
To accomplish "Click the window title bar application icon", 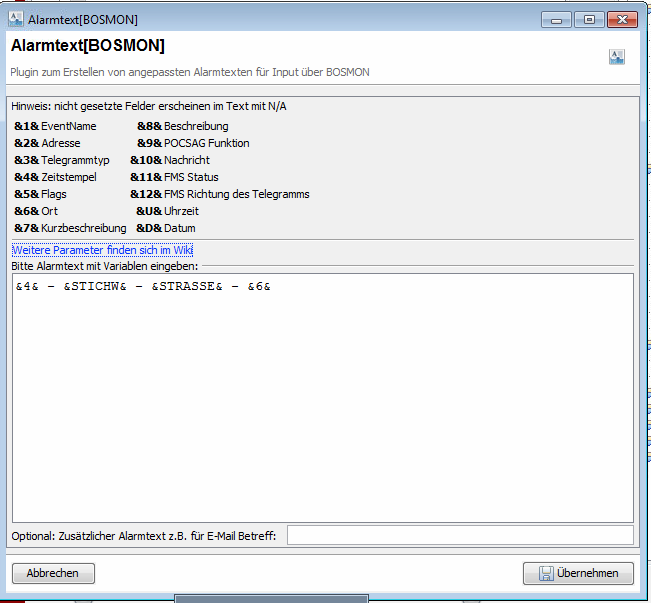I will tap(16, 19).
